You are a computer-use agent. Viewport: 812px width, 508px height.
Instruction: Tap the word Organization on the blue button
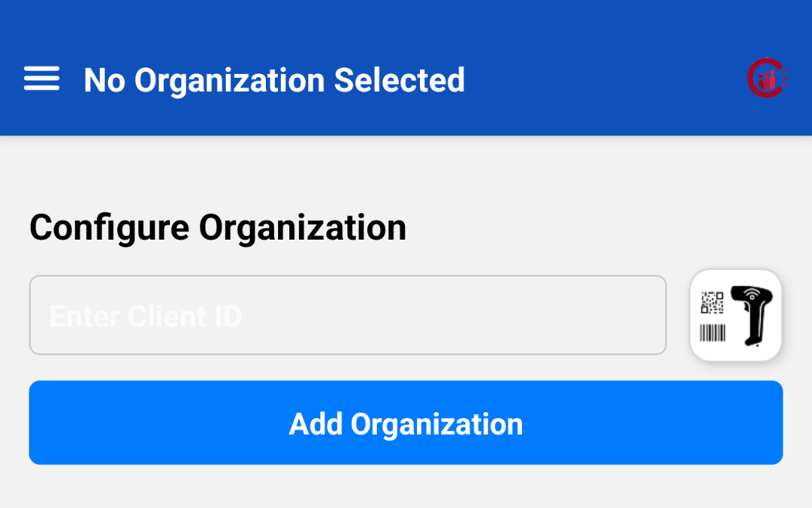click(437, 425)
